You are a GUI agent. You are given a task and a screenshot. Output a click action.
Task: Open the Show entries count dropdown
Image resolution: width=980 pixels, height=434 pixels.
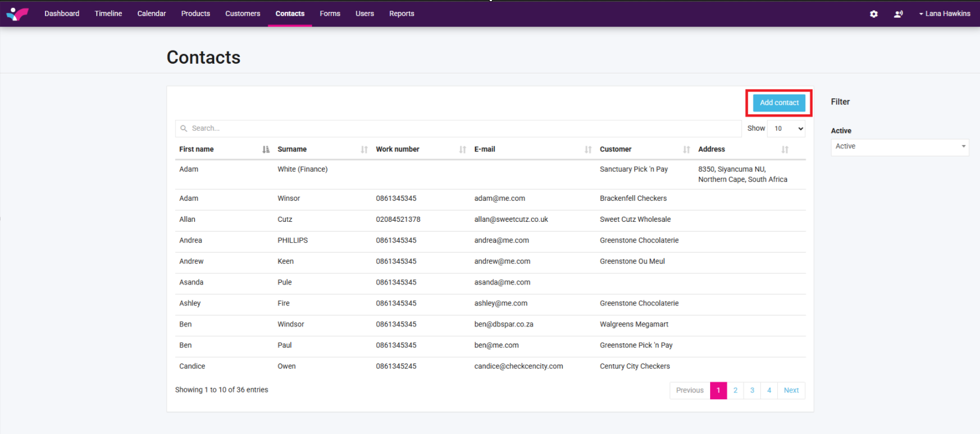point(786,129)
